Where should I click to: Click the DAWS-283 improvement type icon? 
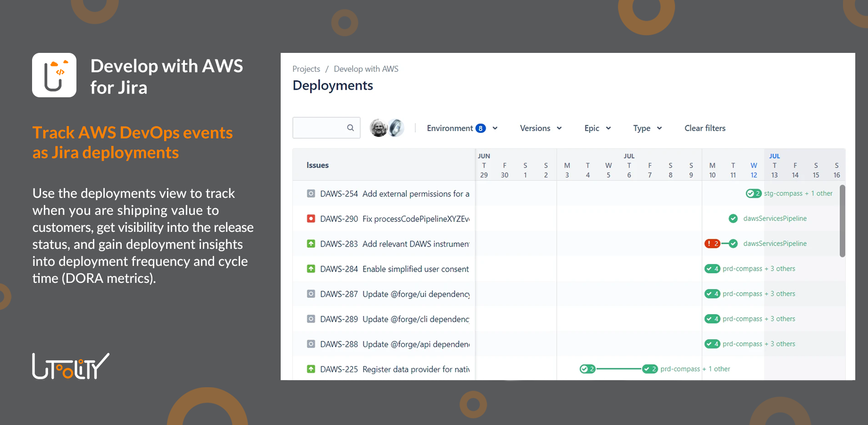(x=311, y=244)
